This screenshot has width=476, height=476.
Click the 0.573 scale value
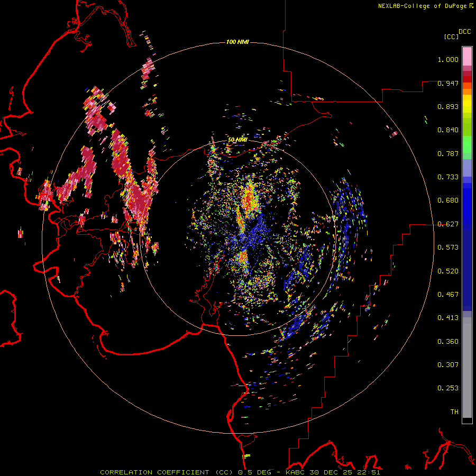[448, 248]
